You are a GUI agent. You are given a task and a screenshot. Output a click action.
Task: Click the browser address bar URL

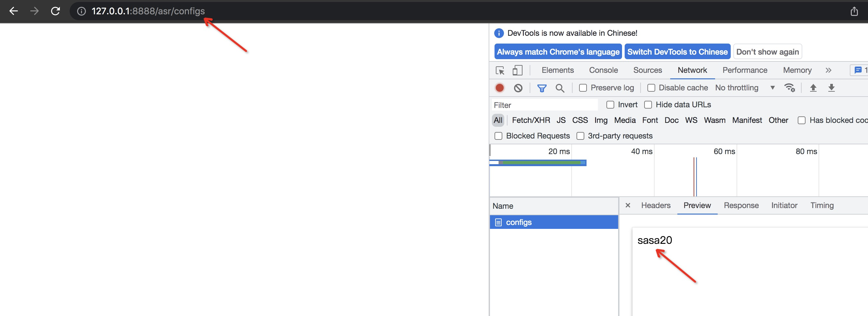(148, 11)
